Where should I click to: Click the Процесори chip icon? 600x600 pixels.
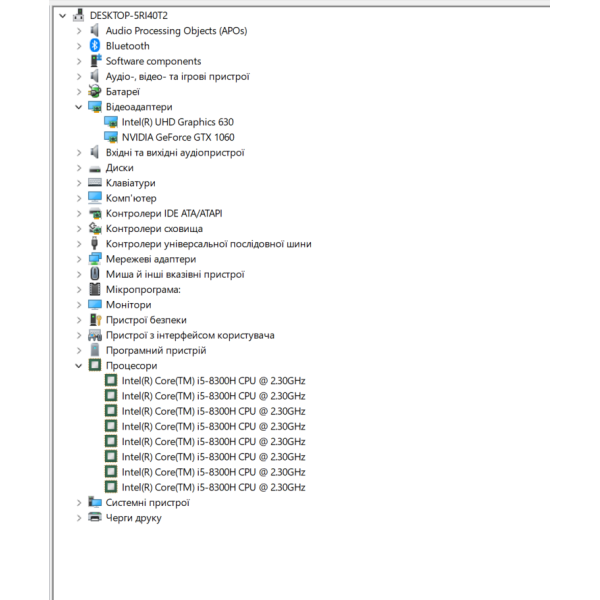point(95,365)
